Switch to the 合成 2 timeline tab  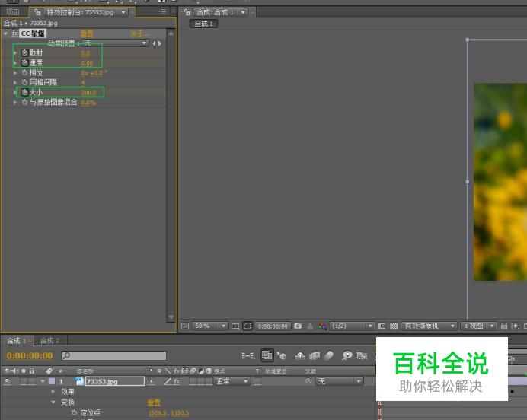pos(50,341)
